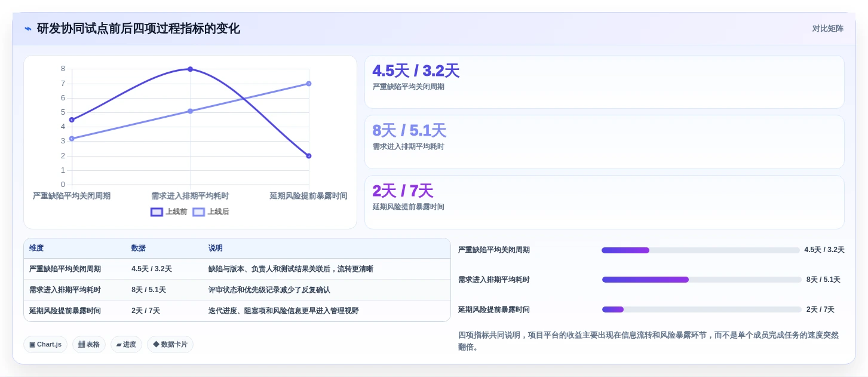Toggle the 上线前 legend swatch
868x377 pixels.
pos(157,212)
